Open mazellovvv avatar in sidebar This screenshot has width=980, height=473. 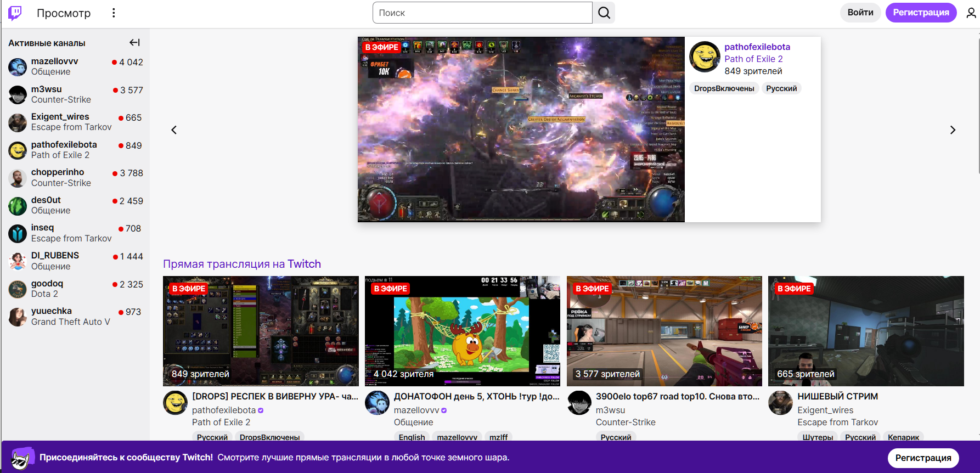[x=18, y=67]
